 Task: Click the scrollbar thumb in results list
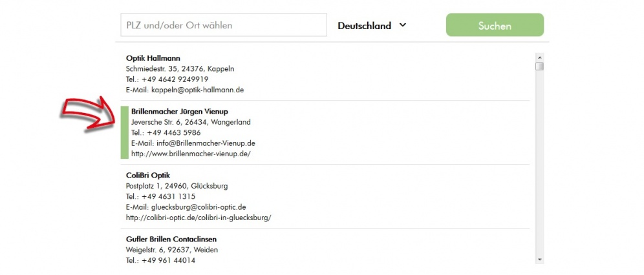pos(540,66)
